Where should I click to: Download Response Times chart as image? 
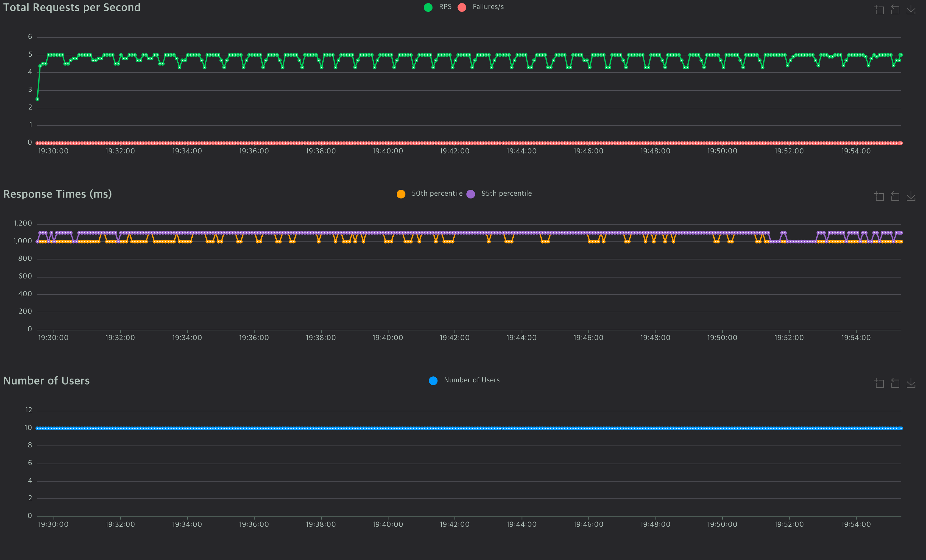click(911, 196)
